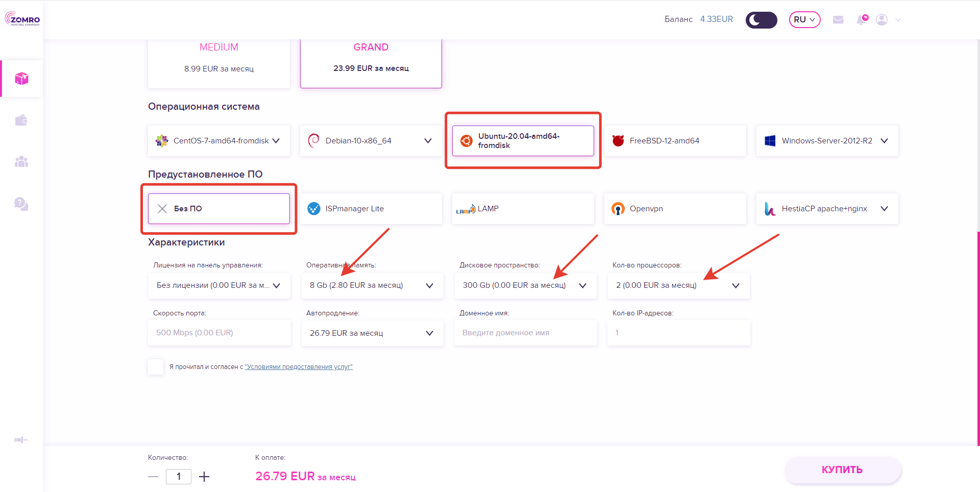Viewport: 980px width, 492px height.
Task: Click the FreeBSD devil logo icon
Action: pyautogui.click(x=618, y=140)
